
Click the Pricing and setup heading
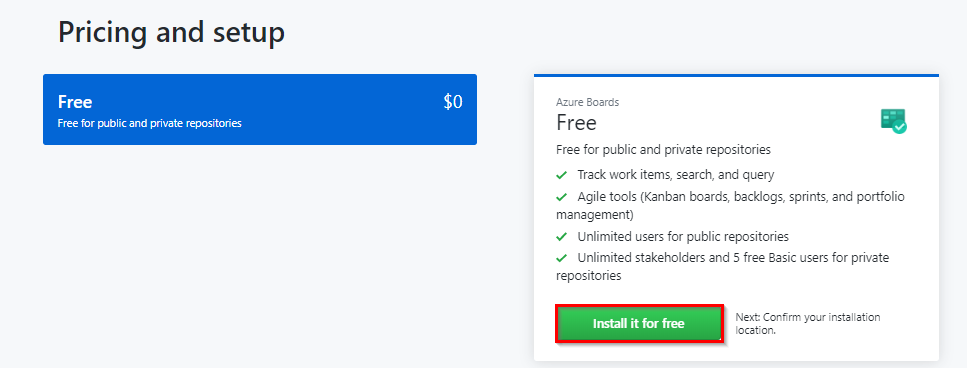click(x=171, y=32)
